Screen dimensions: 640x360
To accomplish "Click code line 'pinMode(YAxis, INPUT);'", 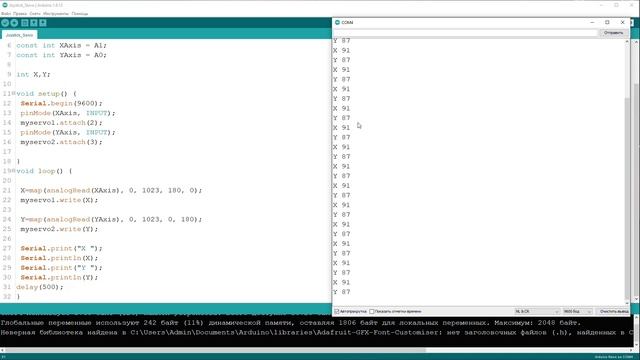I will click(68, 132).
